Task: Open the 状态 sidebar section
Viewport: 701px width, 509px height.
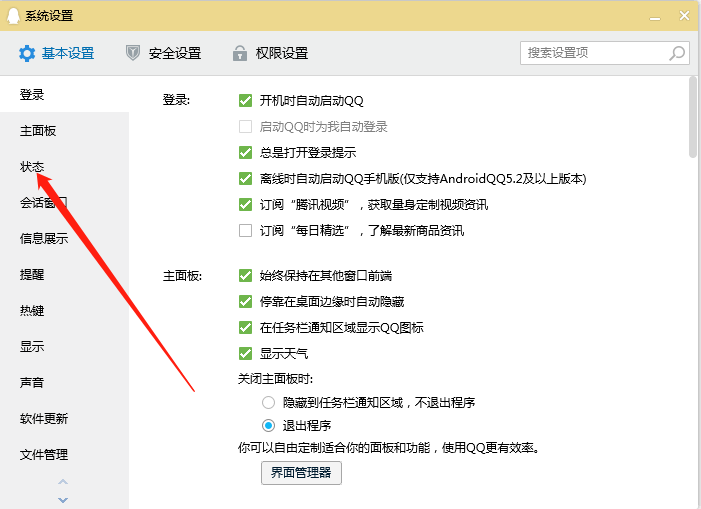Action: click(64, 167)
